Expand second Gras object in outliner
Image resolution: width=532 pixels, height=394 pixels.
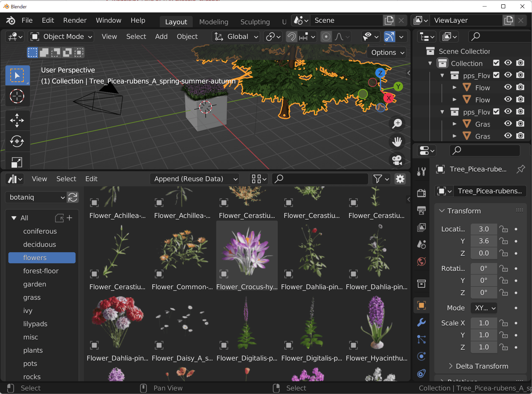click(x=455, y=136)
